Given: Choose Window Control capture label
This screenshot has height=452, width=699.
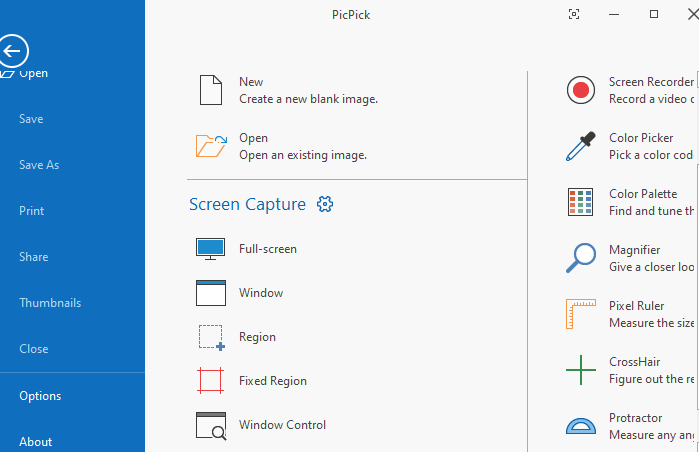Looking at the screenshot, I should click(x=282, y=425).
